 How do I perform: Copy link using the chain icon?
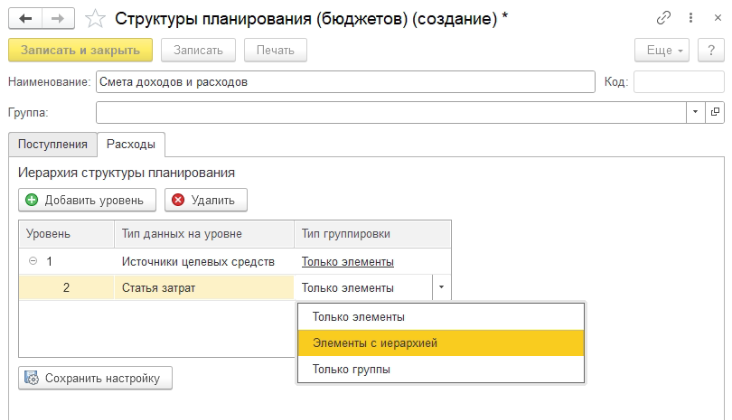point(663,18)
